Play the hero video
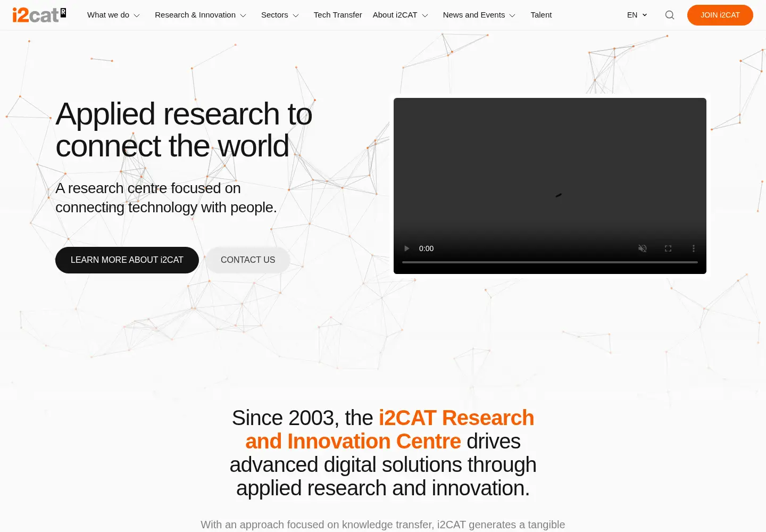Screen dimensions: 766x532 [407, 248]
